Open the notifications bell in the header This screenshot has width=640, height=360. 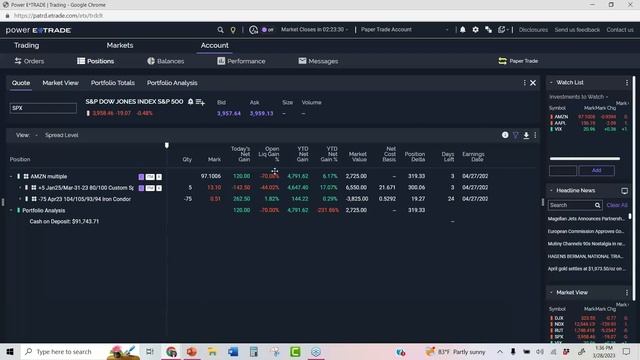(x=462, y=30)
